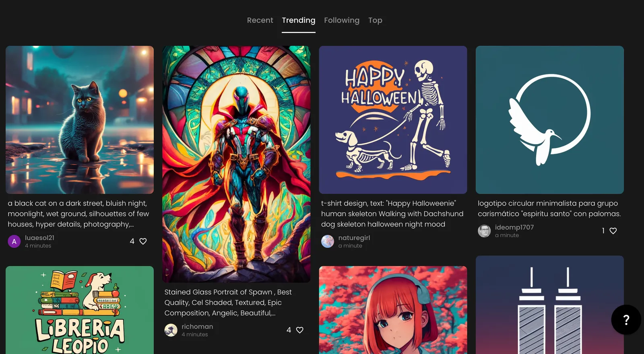
Task: Open the red-haired anime girl image
Action: (393, 310)
